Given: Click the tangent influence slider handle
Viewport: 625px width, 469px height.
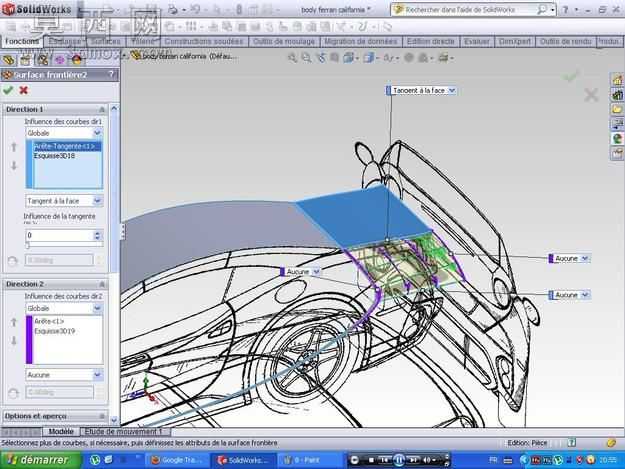Looking at the screenshot, I should pyautogui.click(x=28, y=245).
